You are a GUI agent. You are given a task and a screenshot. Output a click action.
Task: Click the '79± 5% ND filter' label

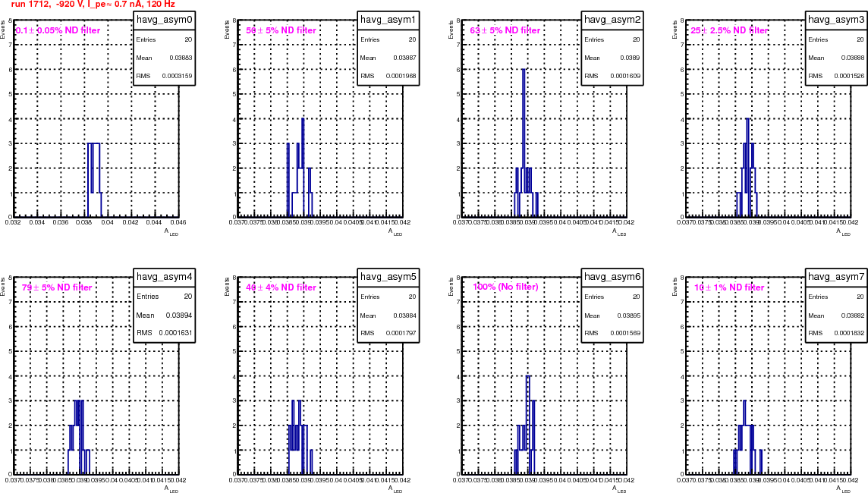click(x=57, y=287)
